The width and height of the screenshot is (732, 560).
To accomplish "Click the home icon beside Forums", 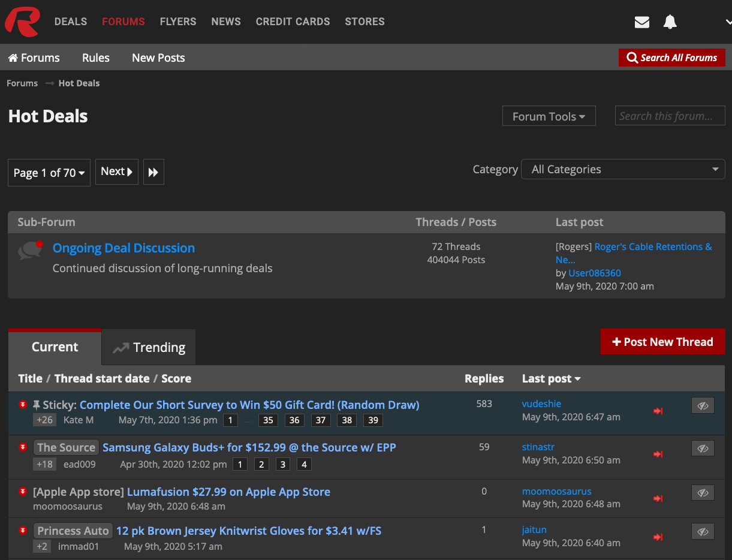I will [x=12, y=57].
